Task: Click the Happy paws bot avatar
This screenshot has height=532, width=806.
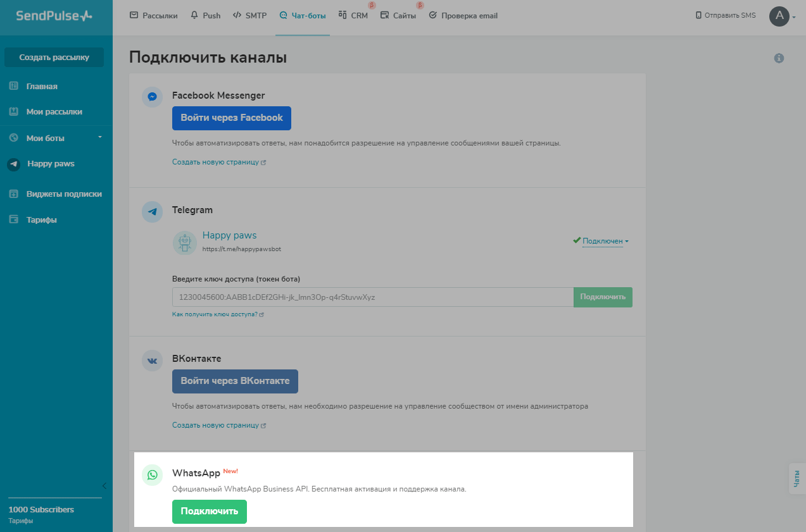Action: [x=185, y=243]
